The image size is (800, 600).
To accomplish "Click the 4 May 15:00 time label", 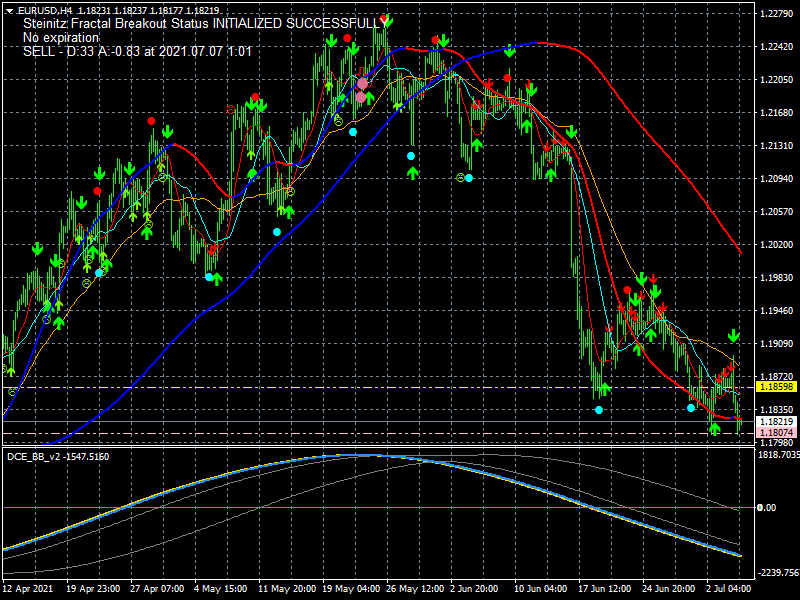I will click(220, 589).
